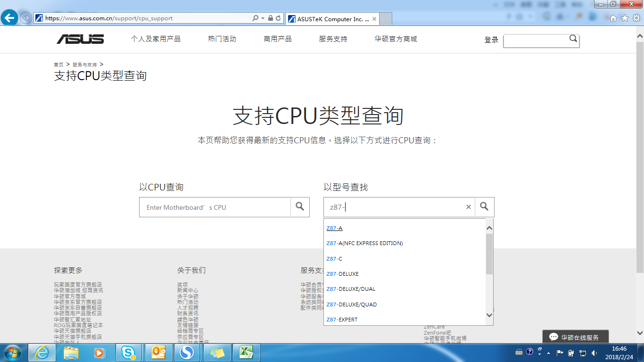644x362 pixels.
Task: Open Sticky Notes taskbar icon
Action: (216, 353)
